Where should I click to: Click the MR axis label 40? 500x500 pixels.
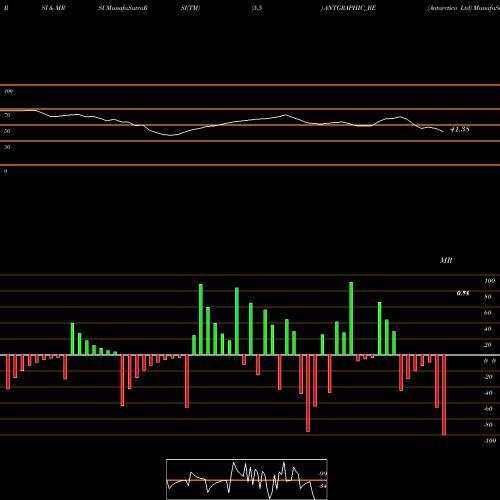tap(488, 329)
